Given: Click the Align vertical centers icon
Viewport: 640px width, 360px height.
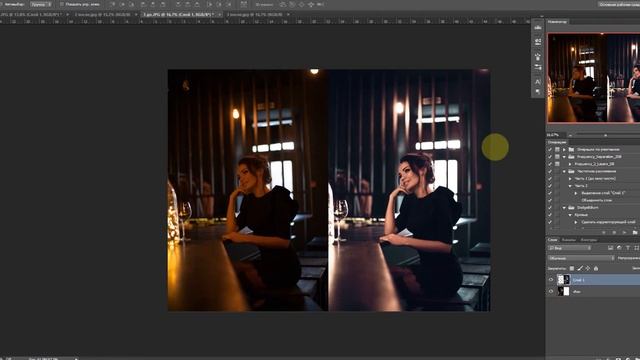Looking at the screenshot, I should [123, 4].
